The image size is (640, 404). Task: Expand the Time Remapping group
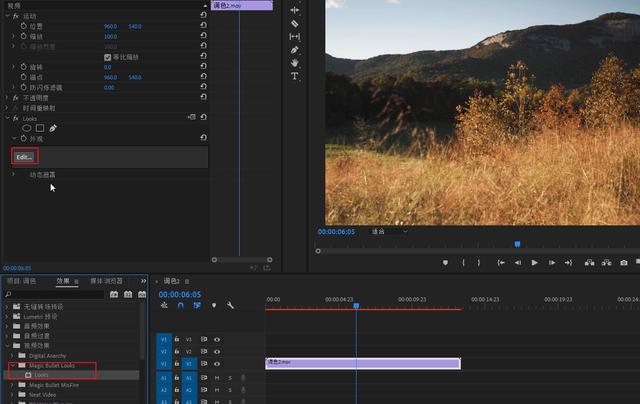(7, 108)
